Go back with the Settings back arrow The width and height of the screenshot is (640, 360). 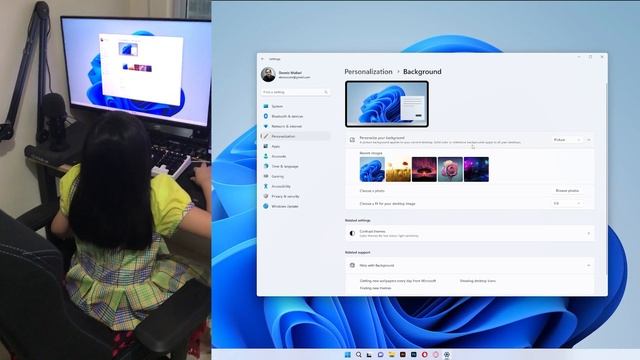[262, 59]
